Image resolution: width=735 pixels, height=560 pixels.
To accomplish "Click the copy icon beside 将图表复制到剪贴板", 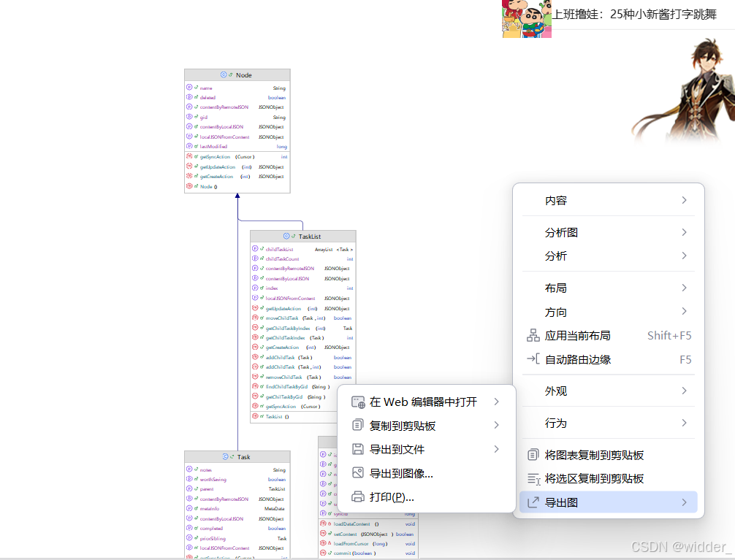I will coord(533,454).
